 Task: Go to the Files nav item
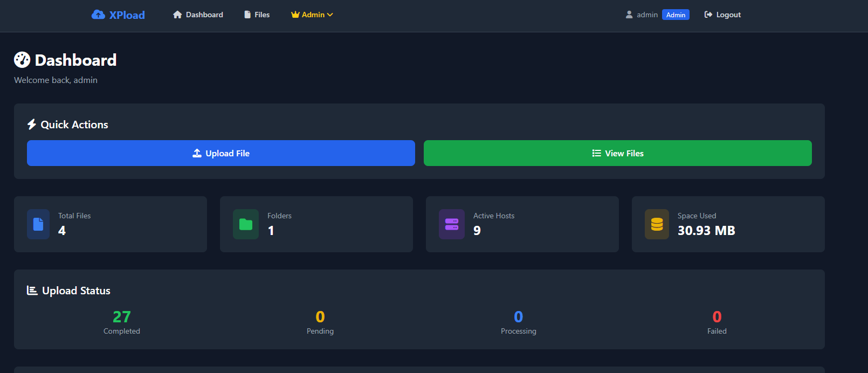tap(257, 15)
